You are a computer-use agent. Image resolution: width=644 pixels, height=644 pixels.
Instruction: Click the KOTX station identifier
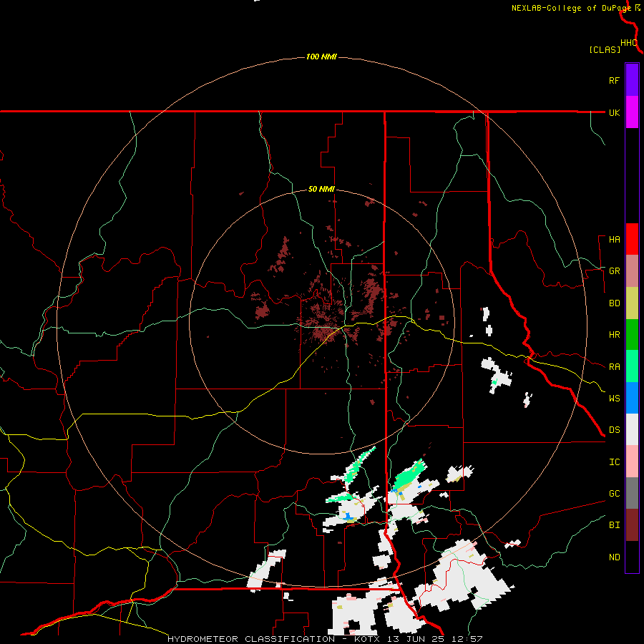point(368,639)
